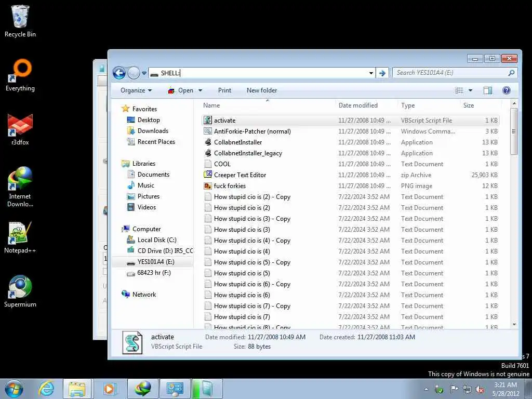
Task: Click the Forward navigation arrow button
Action: pyautogui.click(x=134, y=73)
